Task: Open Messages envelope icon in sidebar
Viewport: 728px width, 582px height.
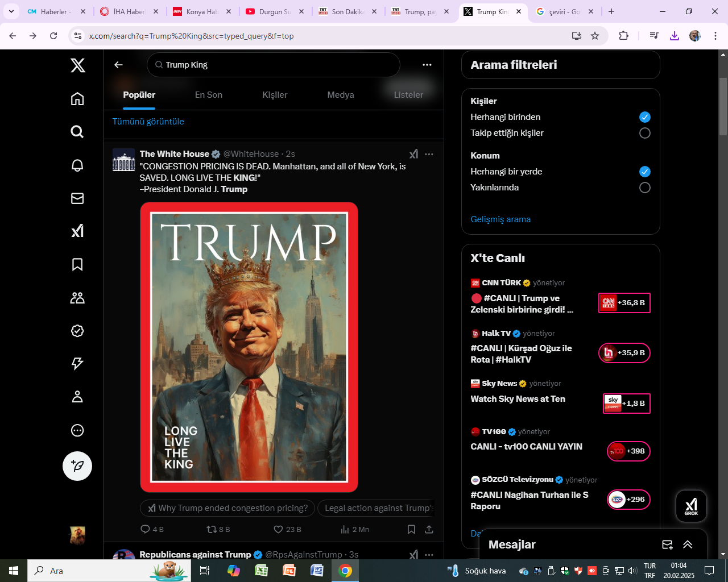Action: [x=77, y=198]
